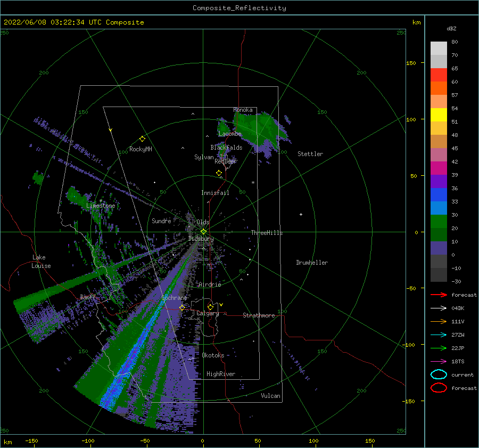Select the orange 111V arrow icon
The width and height of the screenshot is (479, 448).
(439, 321)
